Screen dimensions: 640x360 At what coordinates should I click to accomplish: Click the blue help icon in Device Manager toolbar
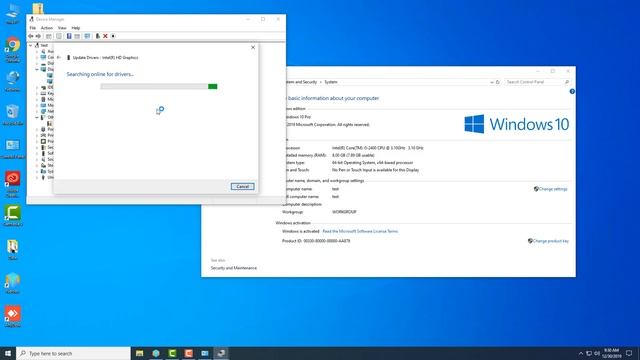click(69, 36)
